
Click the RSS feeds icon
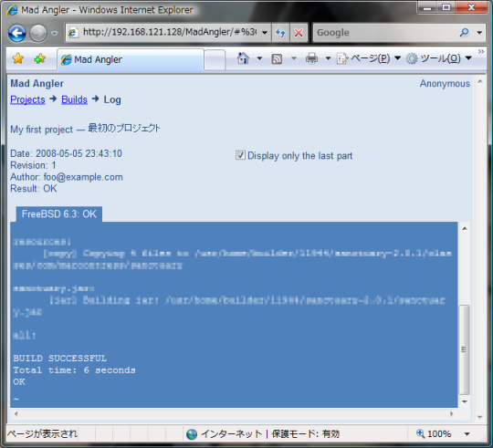(x=277, y=58)
